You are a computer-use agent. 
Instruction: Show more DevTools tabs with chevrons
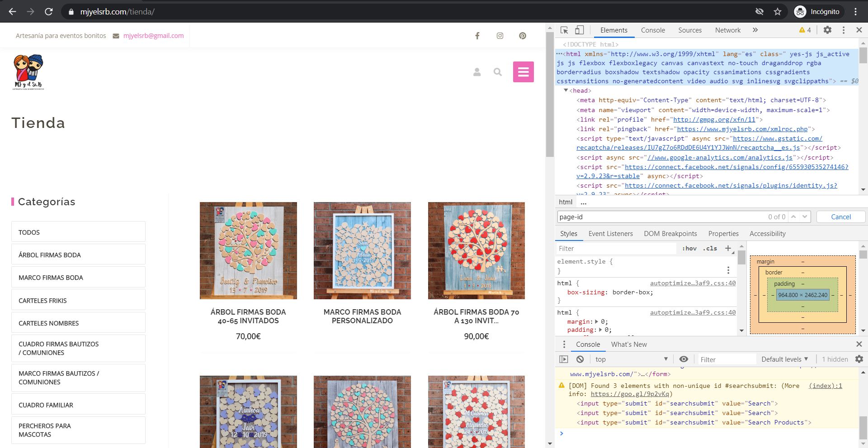tap(755, 30)
